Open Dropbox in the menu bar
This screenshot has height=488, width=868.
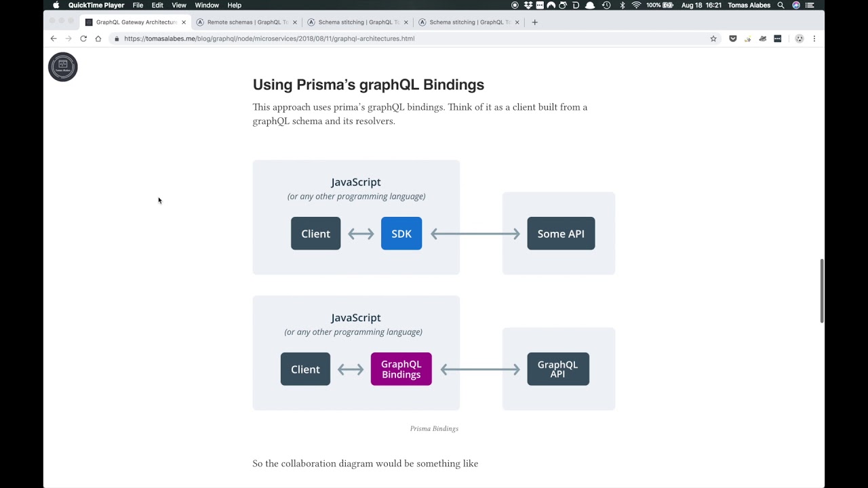pyautogui.click(x=528, y=5)
